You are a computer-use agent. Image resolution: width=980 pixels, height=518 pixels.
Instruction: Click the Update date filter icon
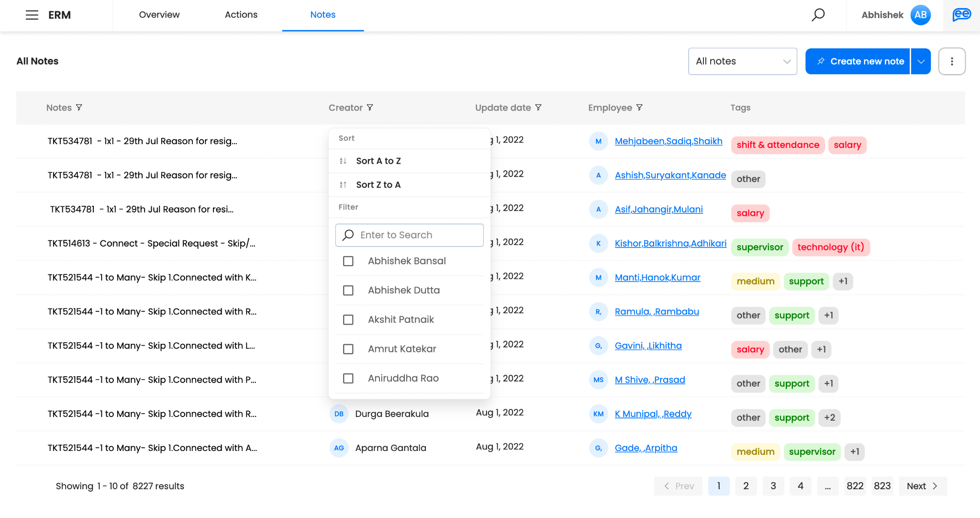coord(538,108)
